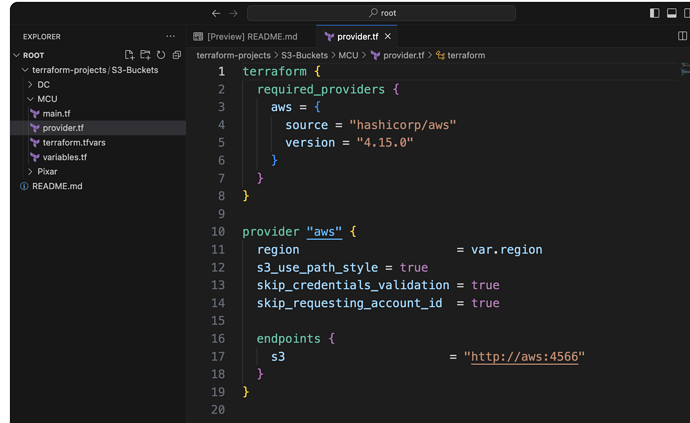
Task: Click the terraform symbol in breadcrumb
Action: click(x=466, y=55)
